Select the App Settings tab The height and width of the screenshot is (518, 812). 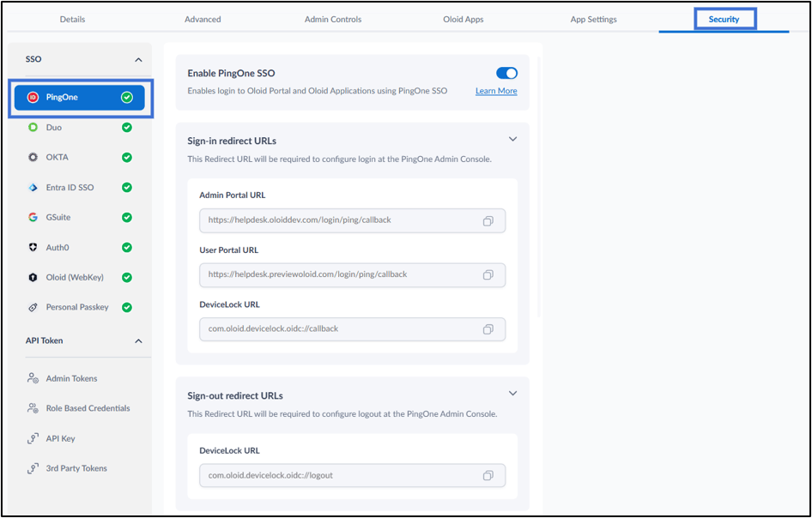pos(593,20)
